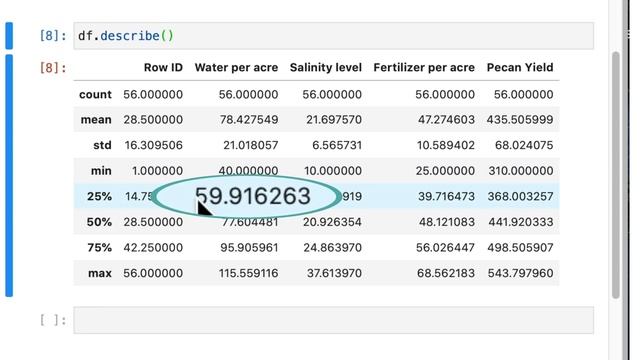The width and height of the screenshot is (640, 360).
Task: Click the std Row ID value 16.309506
Action: point(154,145)
